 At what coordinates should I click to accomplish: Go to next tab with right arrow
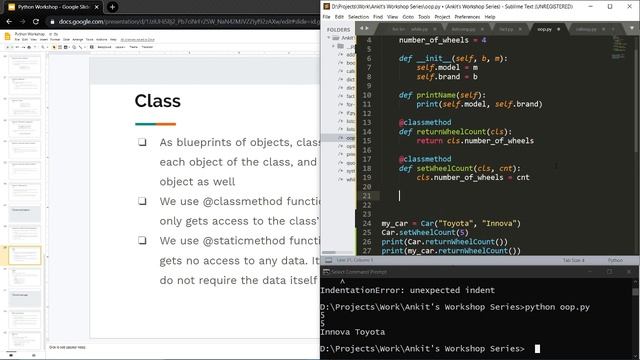tap(367, 28)
